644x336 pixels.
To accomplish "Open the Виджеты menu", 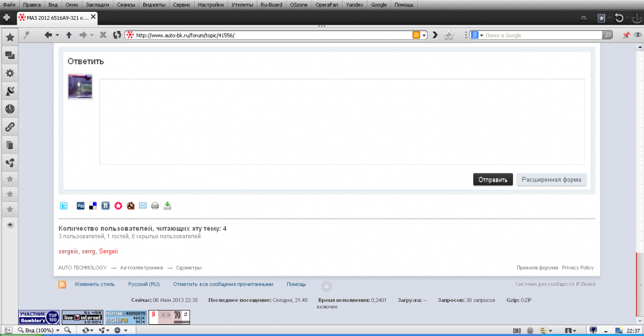I will pos(154,4).
